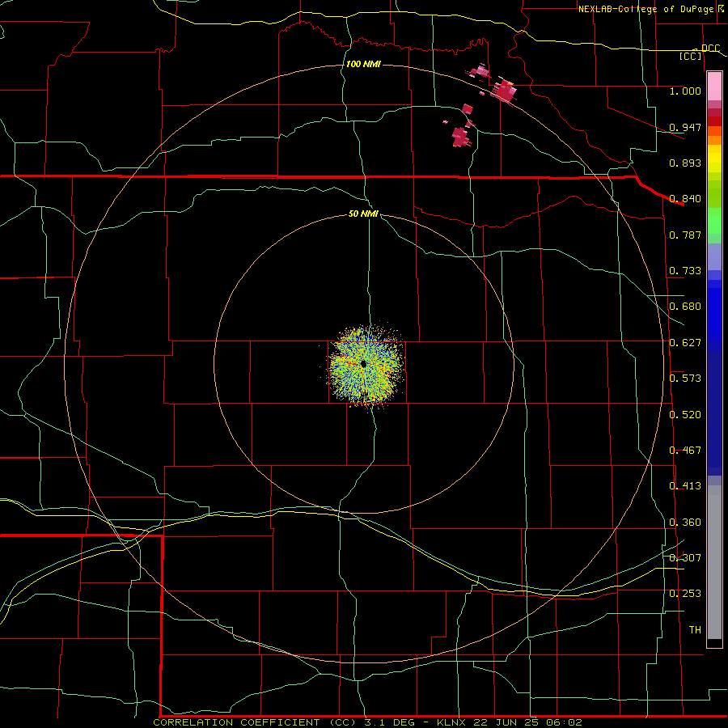This screenshot has height=728, width=728.
Task: Select the 100 NMI range ring label
Action: click(x=363, y=64)
